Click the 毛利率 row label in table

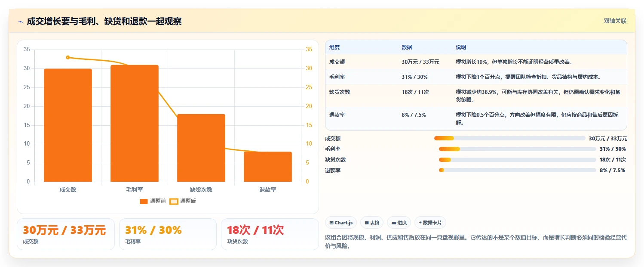pos(337,77)
